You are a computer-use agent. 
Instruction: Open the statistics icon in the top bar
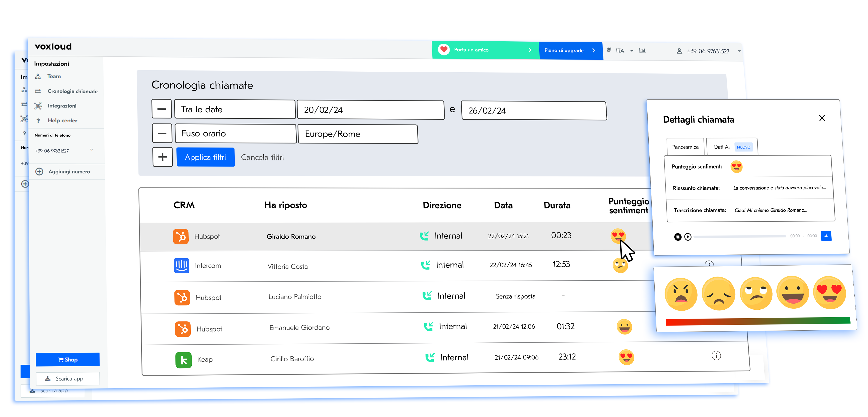coord(643,50)
